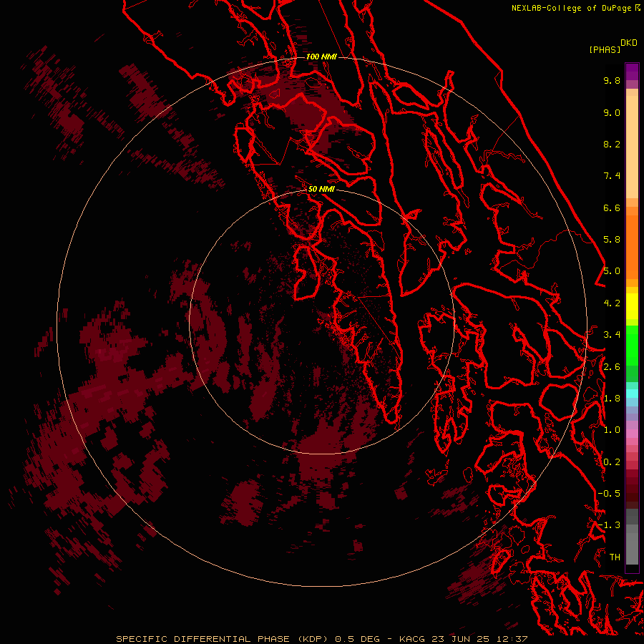Select the orange segment of the color bar
Screen dimensions: 644x644
[632, 246]
